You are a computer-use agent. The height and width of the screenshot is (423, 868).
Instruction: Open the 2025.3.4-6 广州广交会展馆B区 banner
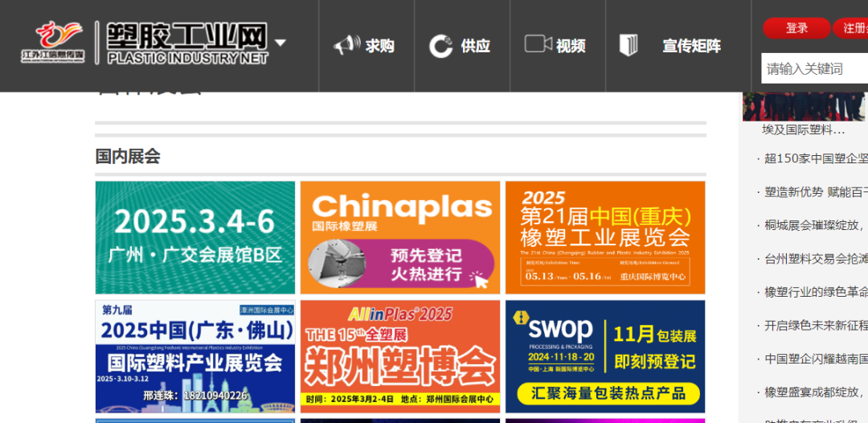195,237
